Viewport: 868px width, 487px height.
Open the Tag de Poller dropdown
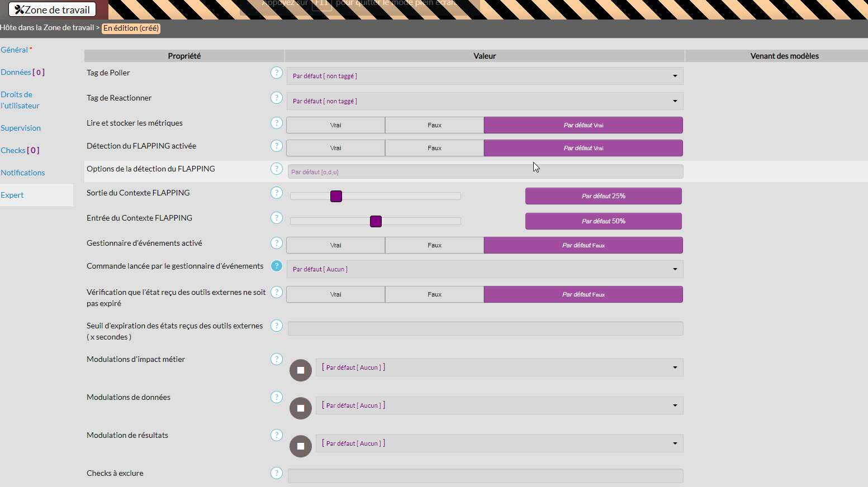pyautogui.click(x=485, y=76)
